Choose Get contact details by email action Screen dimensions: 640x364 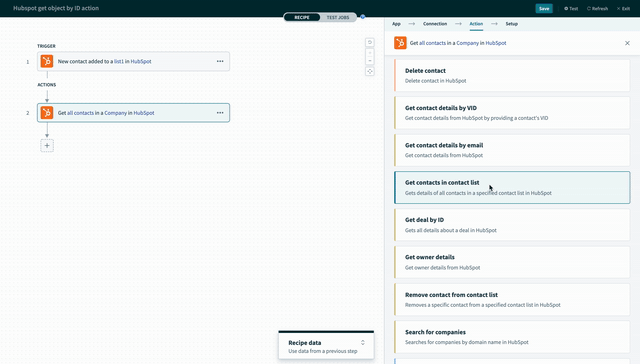tap(512, 150)
